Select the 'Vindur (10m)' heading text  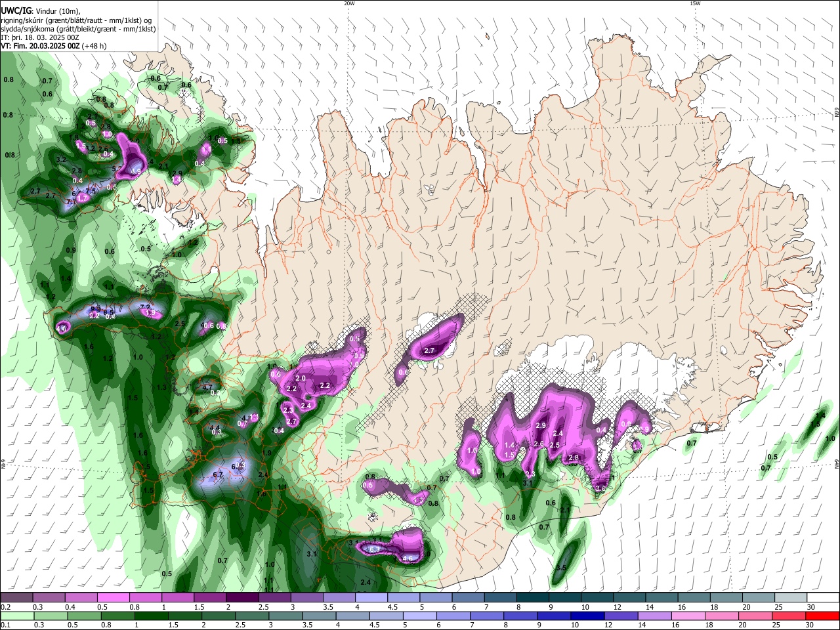click(57, 10)
